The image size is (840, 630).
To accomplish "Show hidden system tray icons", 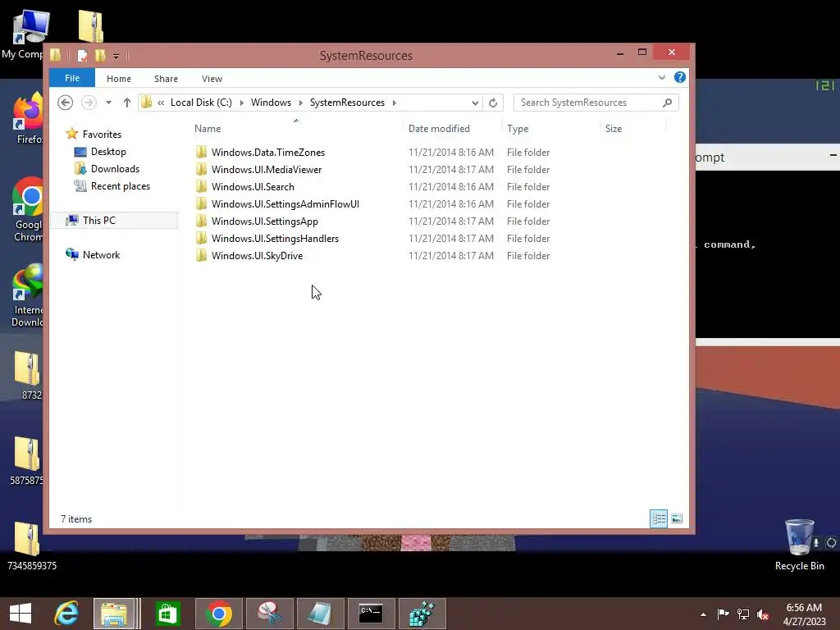I will coord(703,614).
